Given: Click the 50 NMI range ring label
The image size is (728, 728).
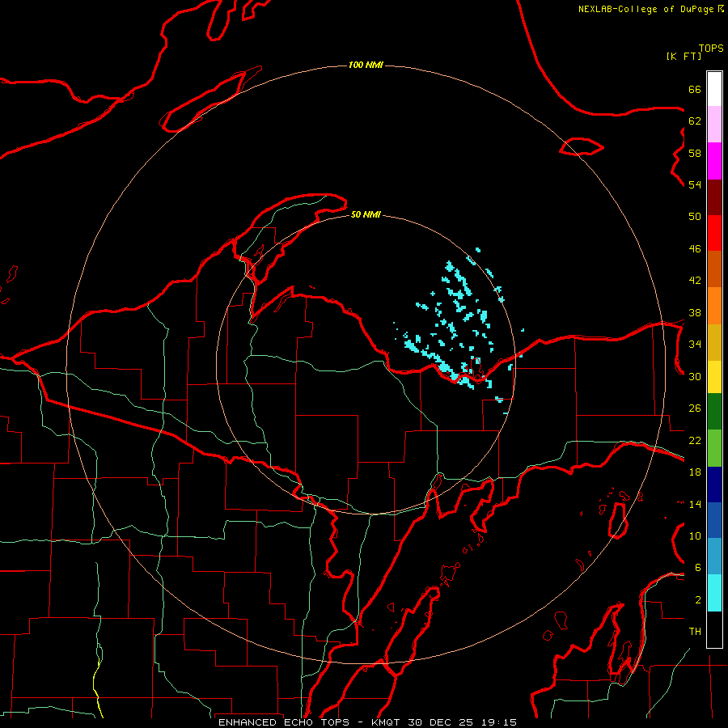Looking at the screenshot, I should pyautogui.click(x=366, y=214).
